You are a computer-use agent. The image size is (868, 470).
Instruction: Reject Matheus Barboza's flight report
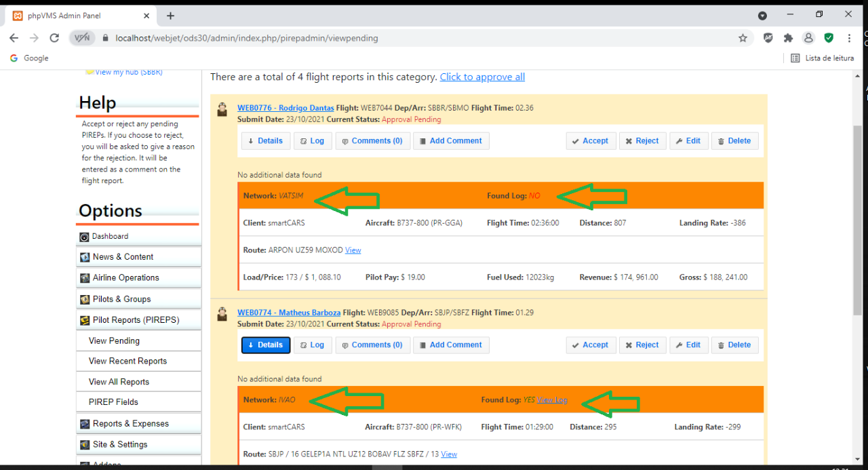click(642, 345)
